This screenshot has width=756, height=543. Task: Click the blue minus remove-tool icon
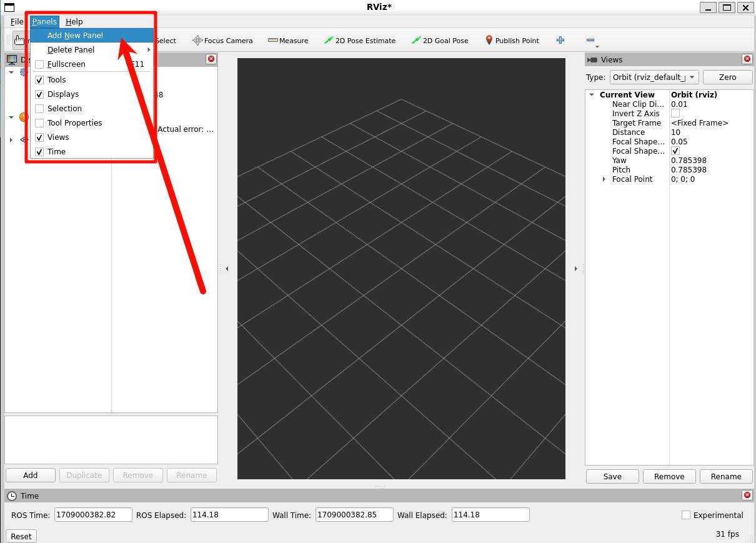tap(590, 40)
